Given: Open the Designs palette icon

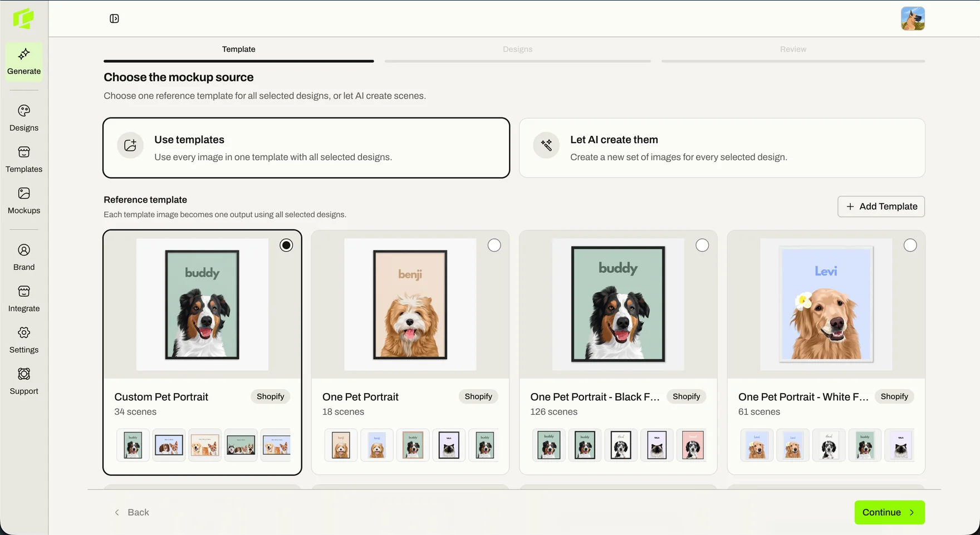Looking at the screenshot, I should click(x=24, y=111).
